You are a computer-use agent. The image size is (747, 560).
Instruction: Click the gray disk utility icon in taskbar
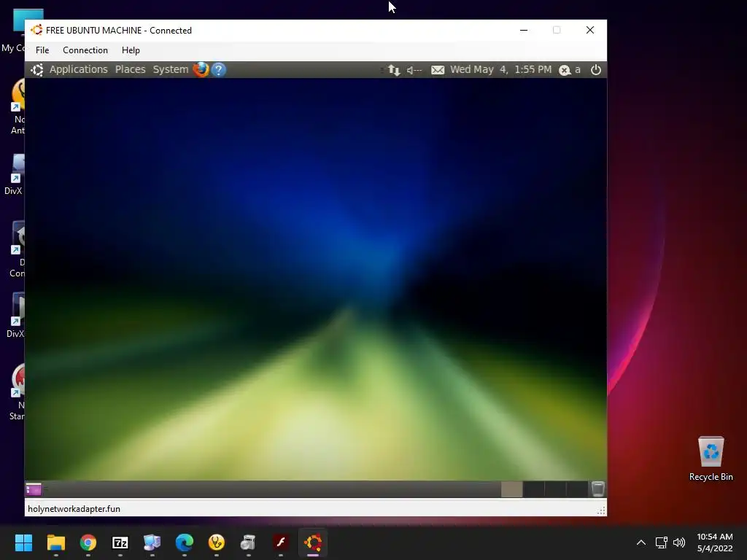point(248,542)
